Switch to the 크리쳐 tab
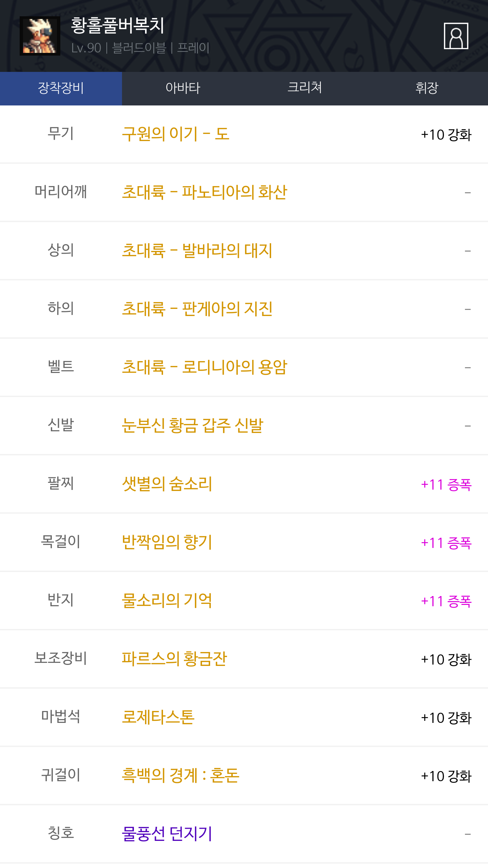The image size is (488, 868). pyautogui.click(x=305, y=88)
